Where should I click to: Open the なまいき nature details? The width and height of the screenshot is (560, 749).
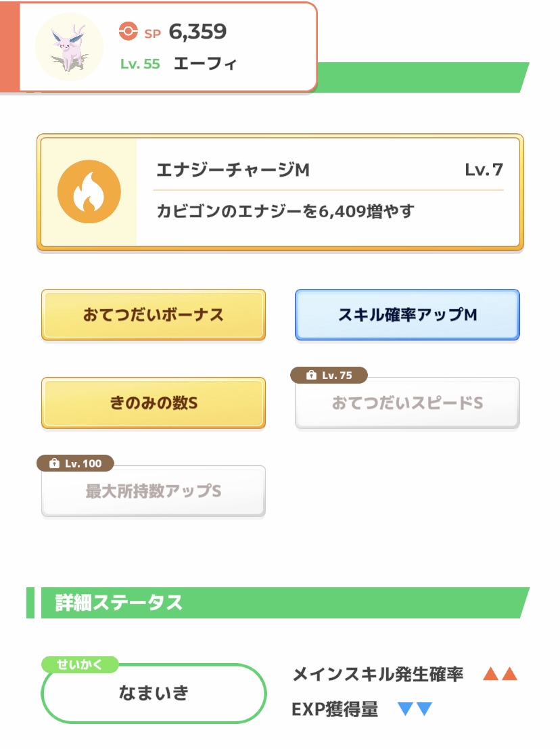pyautogui.click(x=154, y=694)
